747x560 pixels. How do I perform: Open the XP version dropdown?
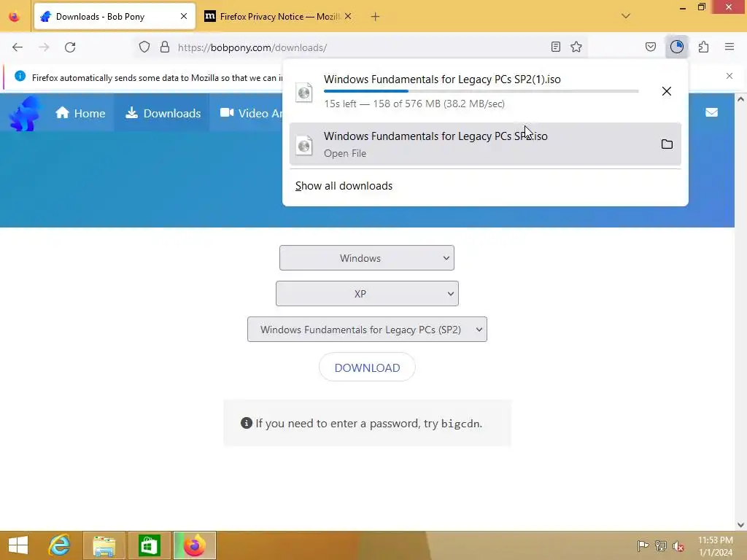367,294
